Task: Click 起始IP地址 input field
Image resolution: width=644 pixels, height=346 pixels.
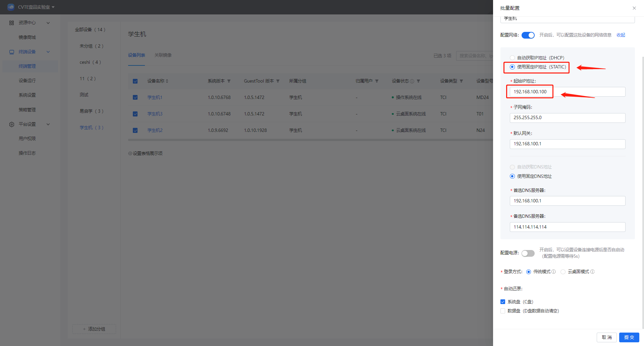Action: click(x=568, y=92)
